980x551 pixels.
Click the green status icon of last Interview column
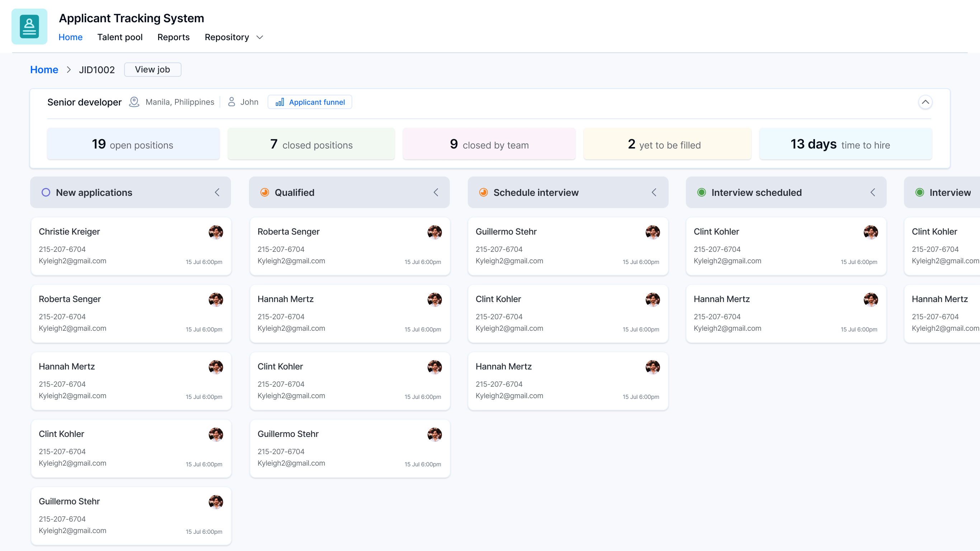pos(919,193)
